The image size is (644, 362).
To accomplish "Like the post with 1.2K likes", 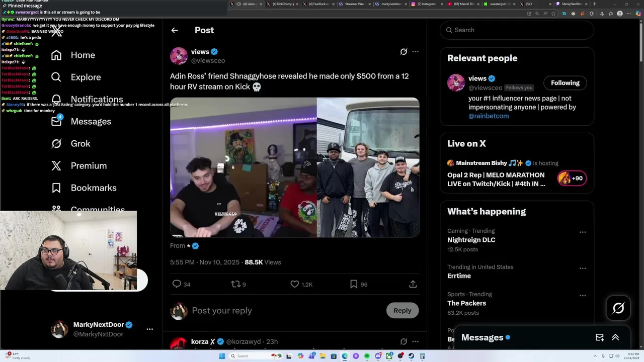I will tap(295, 284).
